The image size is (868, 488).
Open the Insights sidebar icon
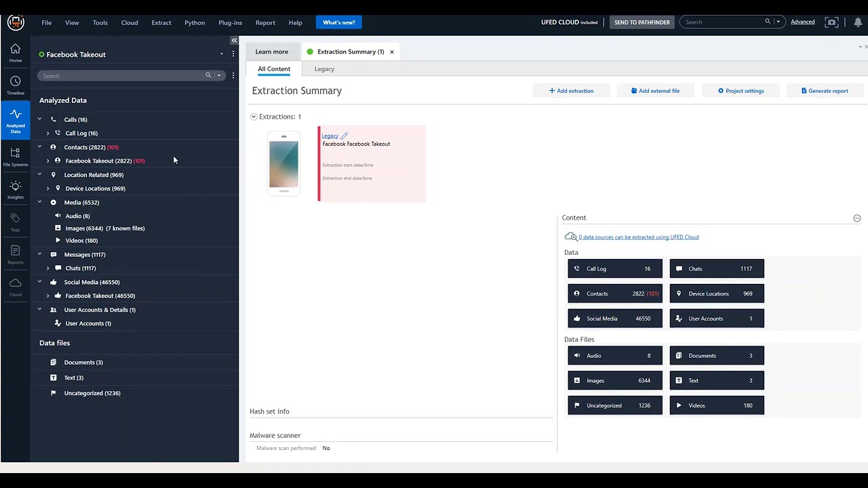(15, 190)
